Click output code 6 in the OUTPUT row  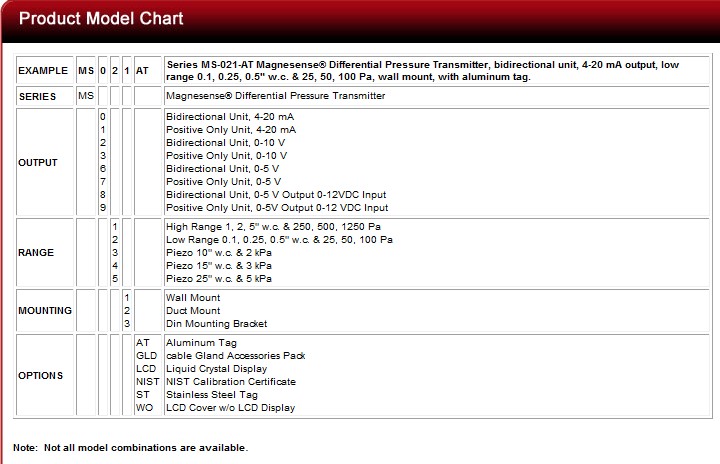[x=103, y=169]
